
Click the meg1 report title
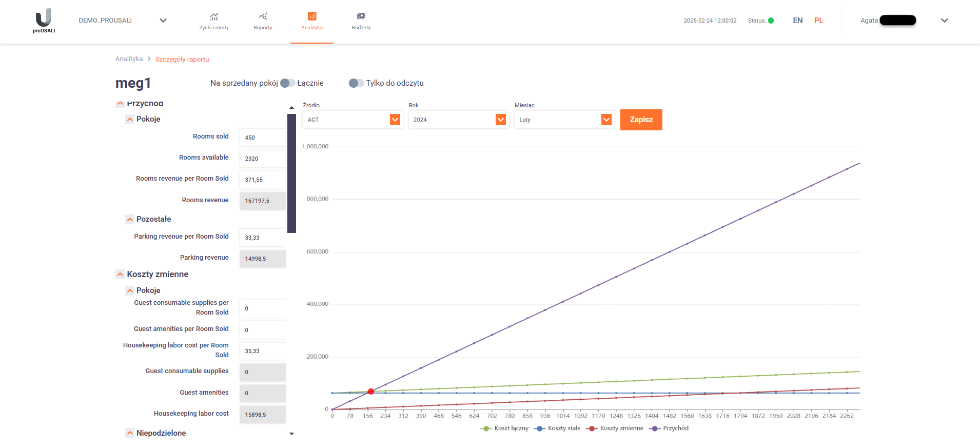pyautogui.click(x=133, y=83)
